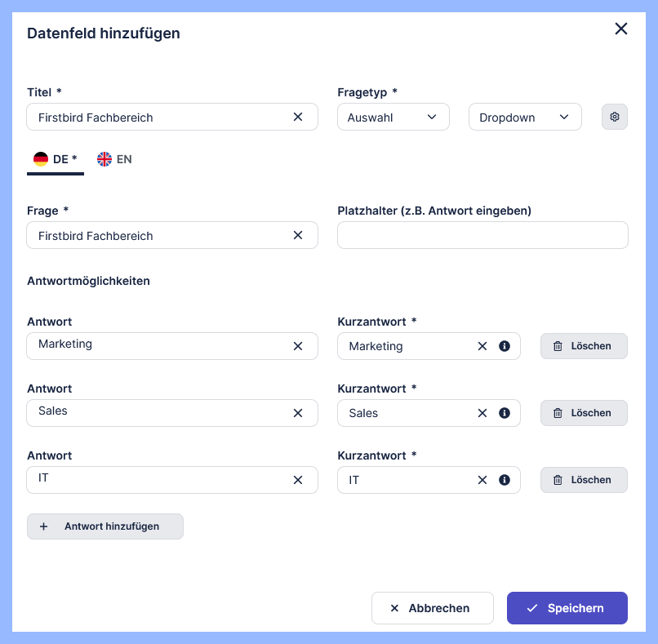Open the Auswahl question type dropdown

click(x=393, y=117)
